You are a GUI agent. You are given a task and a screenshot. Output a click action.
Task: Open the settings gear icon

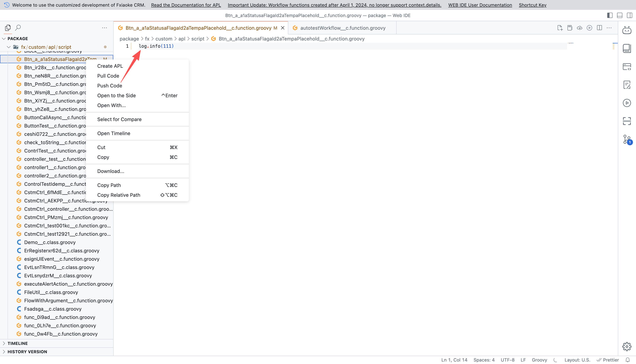[x=627, y=347]
